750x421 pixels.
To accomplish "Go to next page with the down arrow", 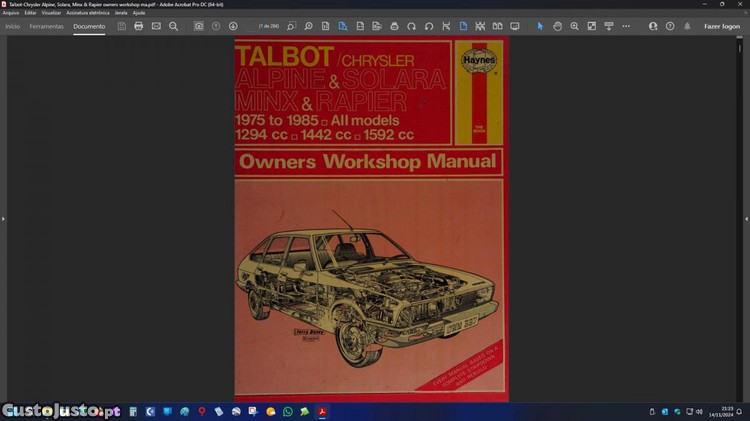I will pyautogui.click(x=233, y=26).
